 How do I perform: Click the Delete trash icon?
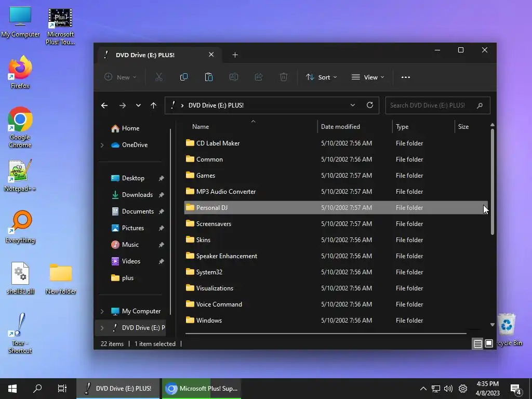(x=284, y=77)
